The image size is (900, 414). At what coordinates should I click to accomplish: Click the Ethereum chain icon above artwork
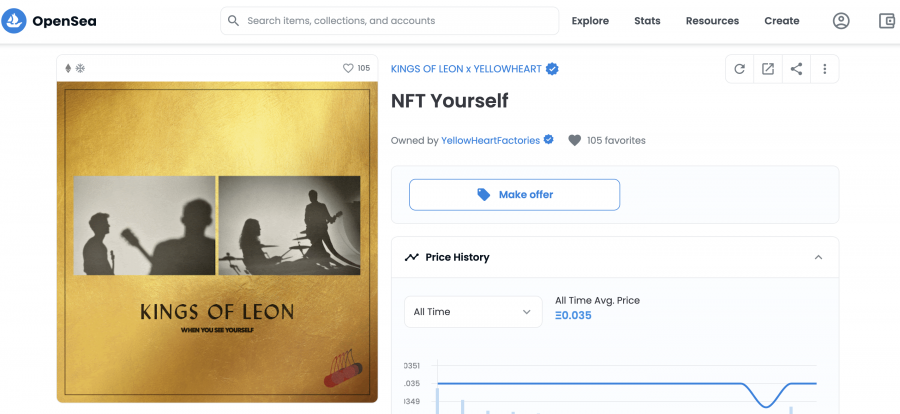[x=68, y=68]
